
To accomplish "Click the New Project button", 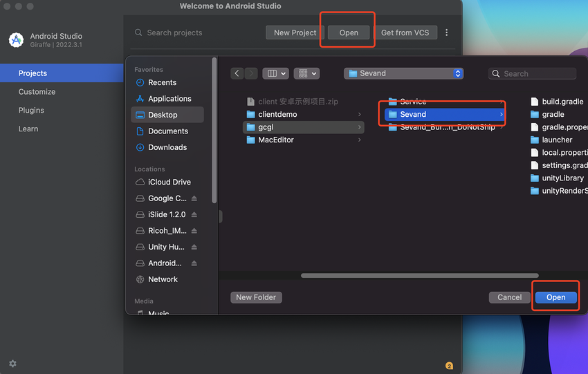I will coord(295,32).
